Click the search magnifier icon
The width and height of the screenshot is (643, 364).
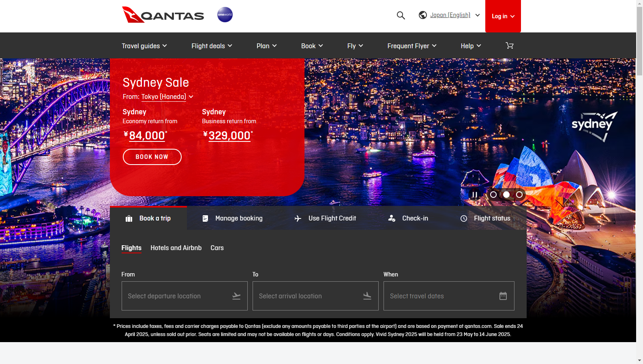point(401,15)
